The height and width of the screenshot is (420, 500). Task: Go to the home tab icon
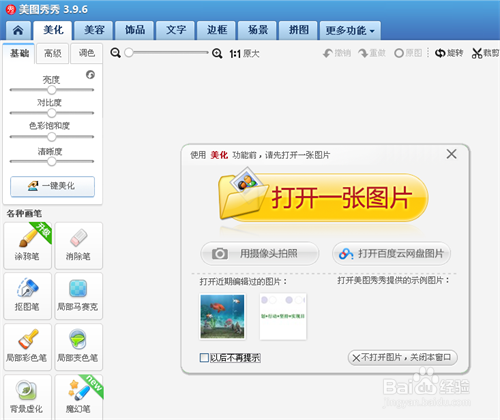coord(18,30)
